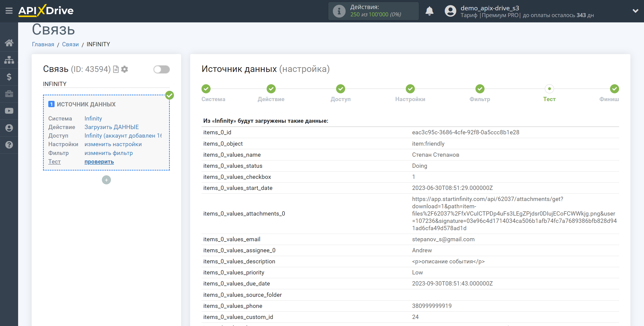Viewport: 644px width, 326px height.
Task: Select the stepanov_s@gmail.com value
Action: pyautogui.click(x=443, y=239)
